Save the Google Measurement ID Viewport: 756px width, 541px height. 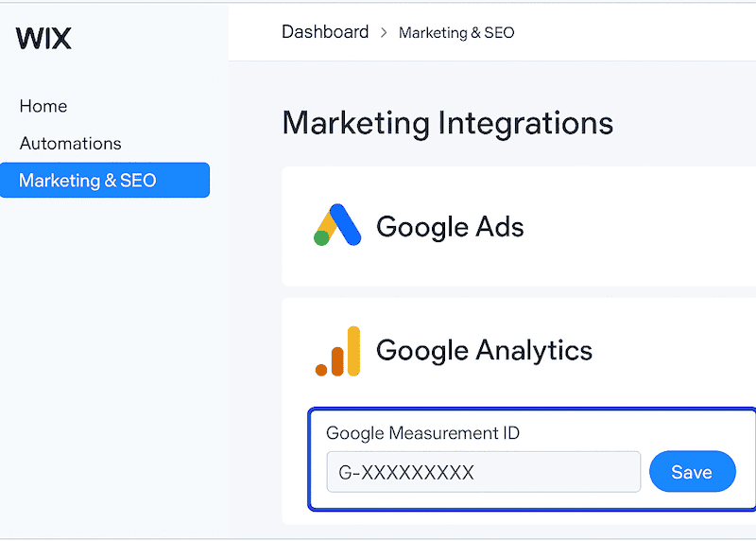tap(693, 472)
